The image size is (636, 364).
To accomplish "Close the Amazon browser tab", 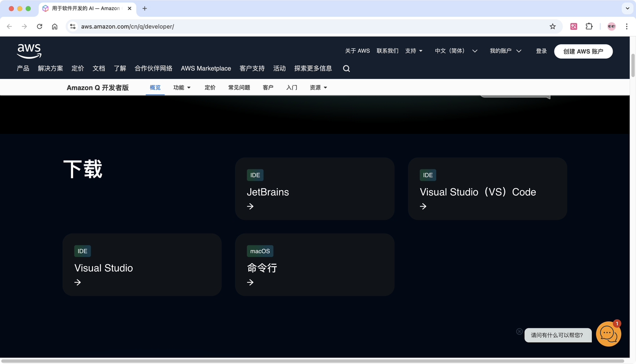I will tap(130, 8).
